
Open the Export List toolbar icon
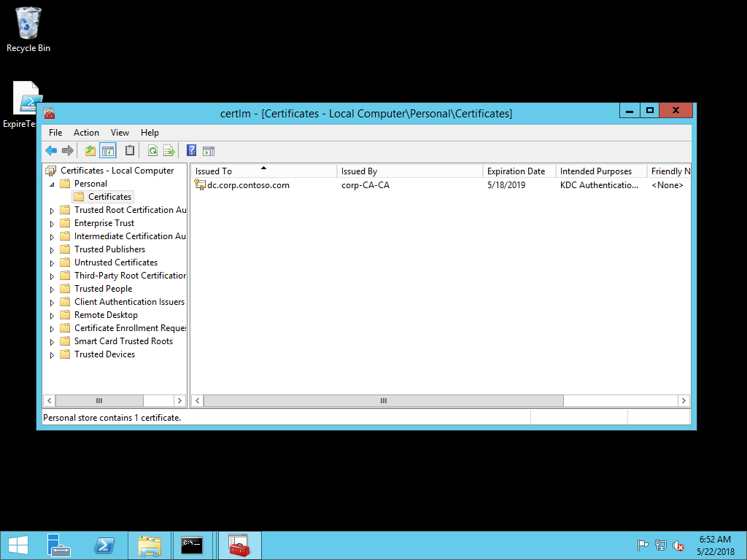(x=169, y=150)
